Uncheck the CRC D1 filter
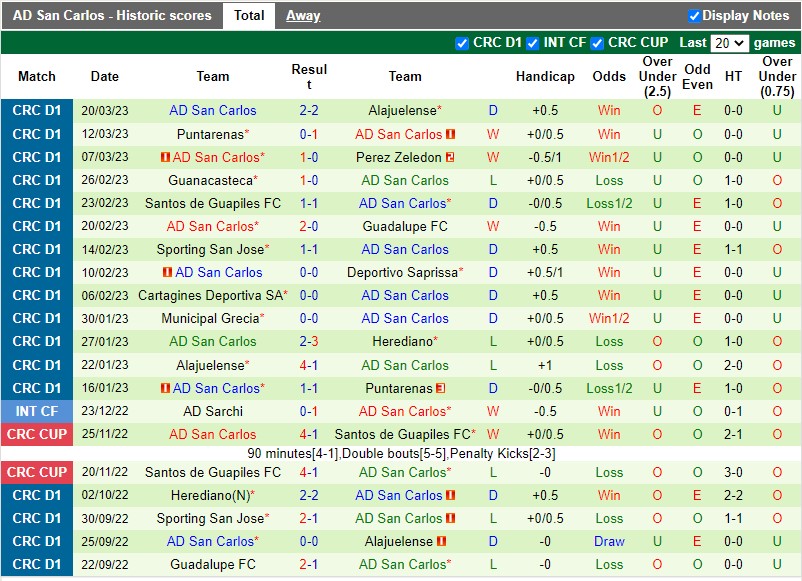 point(461,43)
